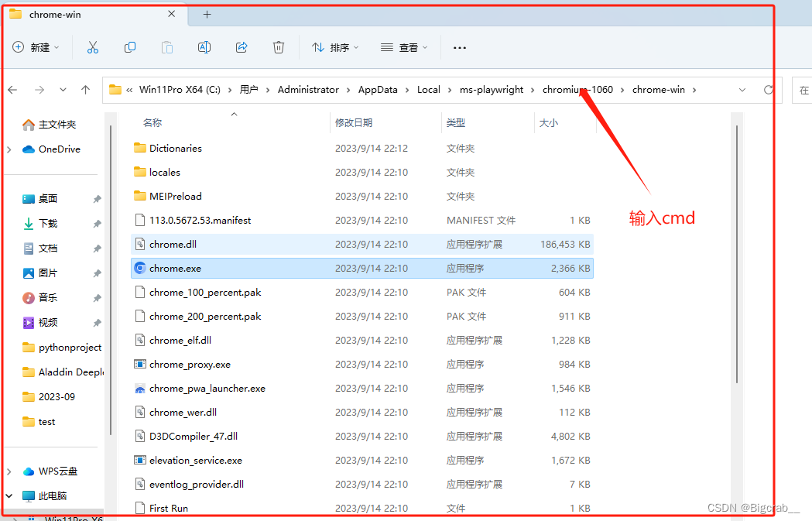Close the chrome-win tab
This screenshot has width=812, height=521.
point(171,14)
